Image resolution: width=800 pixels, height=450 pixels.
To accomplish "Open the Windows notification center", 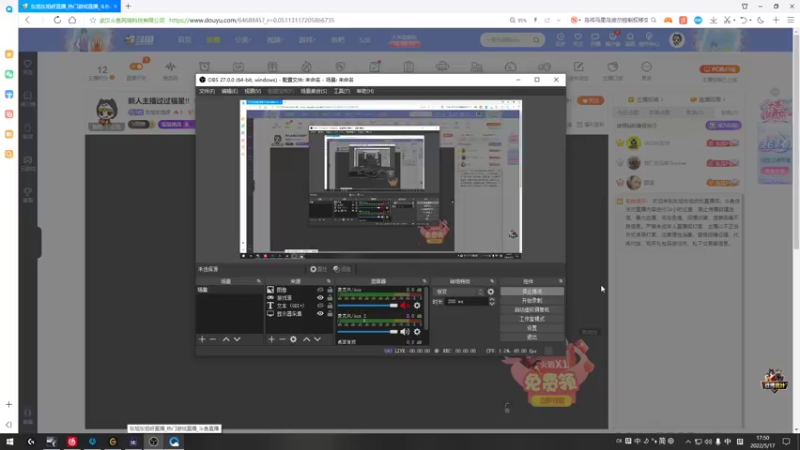I will tap(786, 442).
